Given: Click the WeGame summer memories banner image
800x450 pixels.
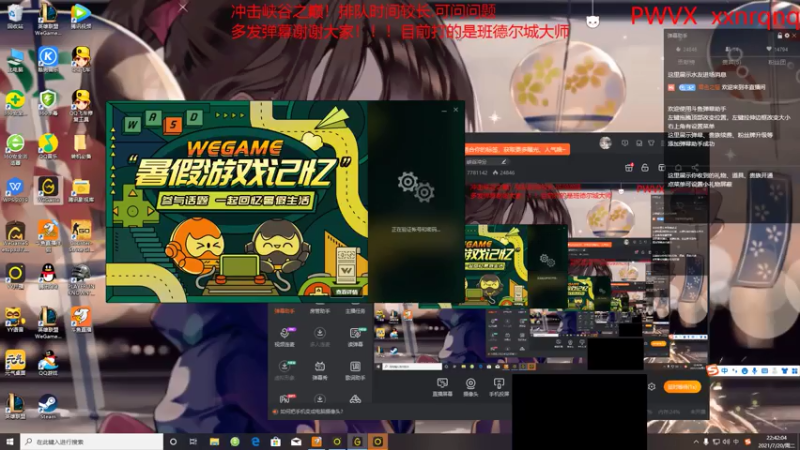Looking at the screenshot, I should pos(237,202).
